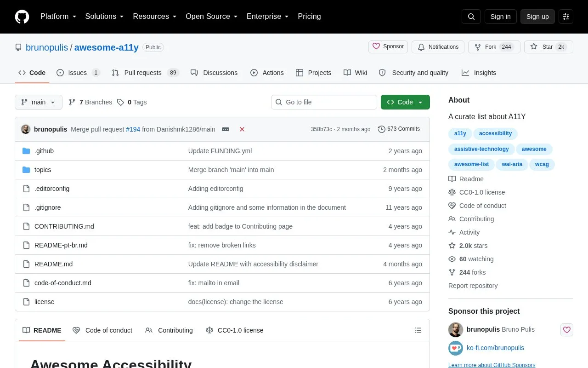Open pull request #194 link

pyautogui.click(x=133, y=129)
